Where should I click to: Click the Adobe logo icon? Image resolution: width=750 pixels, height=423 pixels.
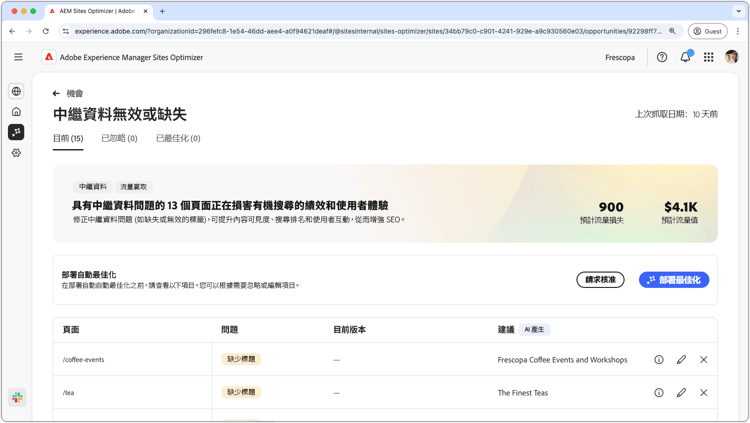coord(49,57)
